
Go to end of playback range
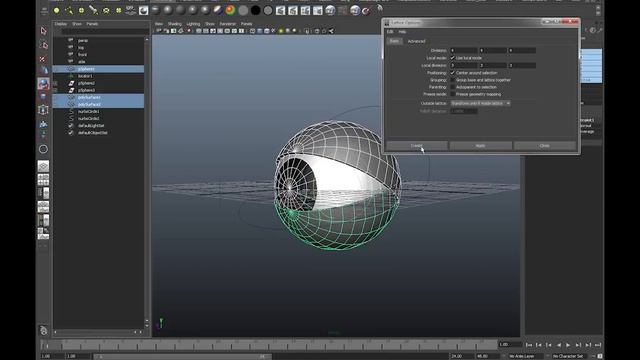tap(598, 345)
